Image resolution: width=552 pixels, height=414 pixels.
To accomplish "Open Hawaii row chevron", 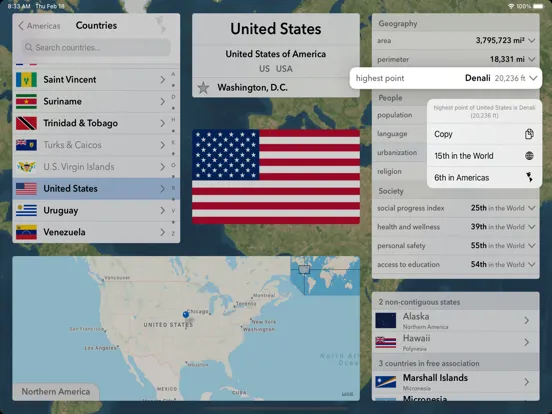I will pos(527,342).
